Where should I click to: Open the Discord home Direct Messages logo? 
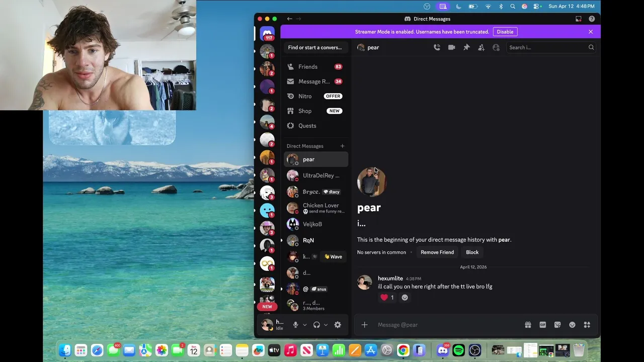(x=267, y=34)
